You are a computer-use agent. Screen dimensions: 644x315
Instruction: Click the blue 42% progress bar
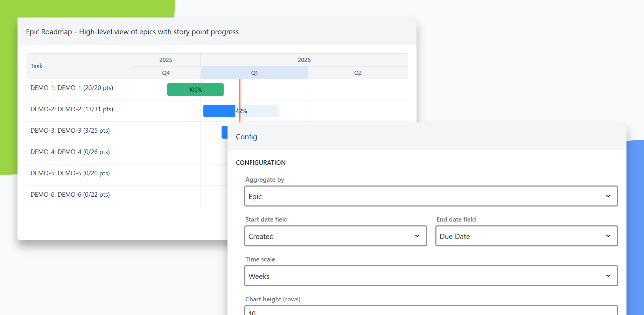coord(219,111)
